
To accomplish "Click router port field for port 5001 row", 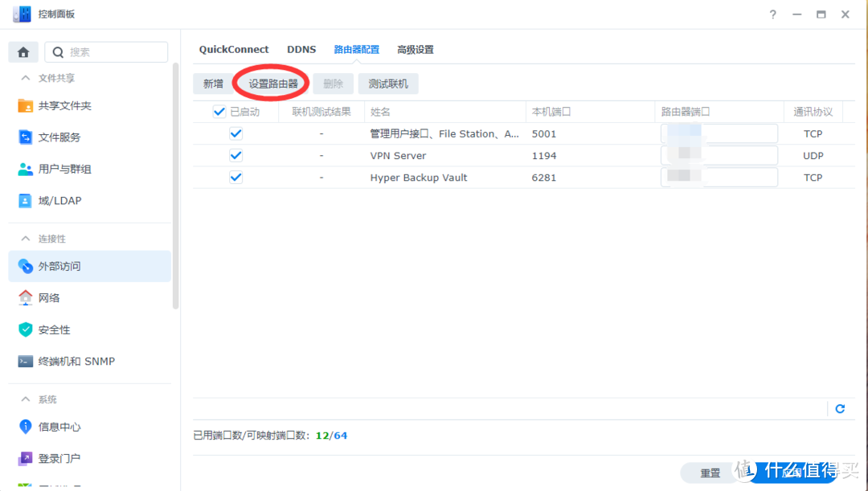I will point(719,133).
